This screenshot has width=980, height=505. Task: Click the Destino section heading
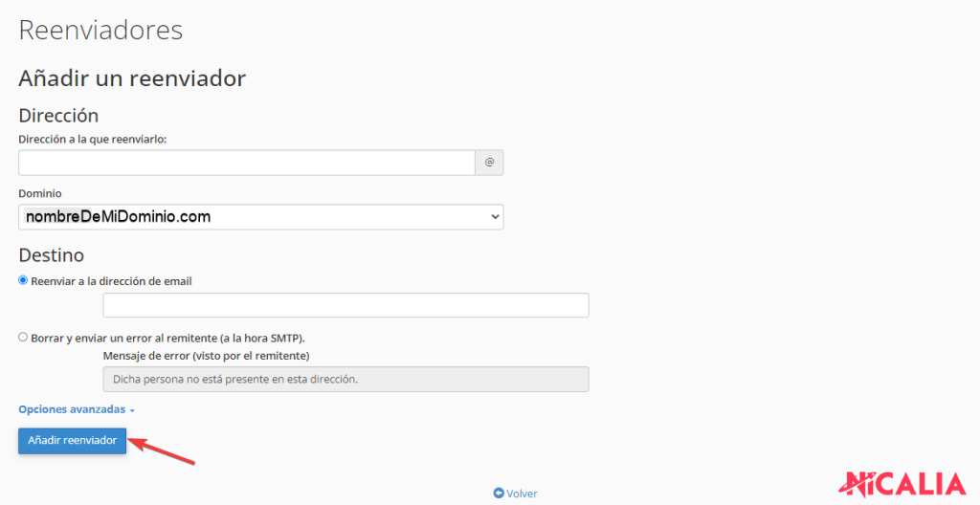52,255
